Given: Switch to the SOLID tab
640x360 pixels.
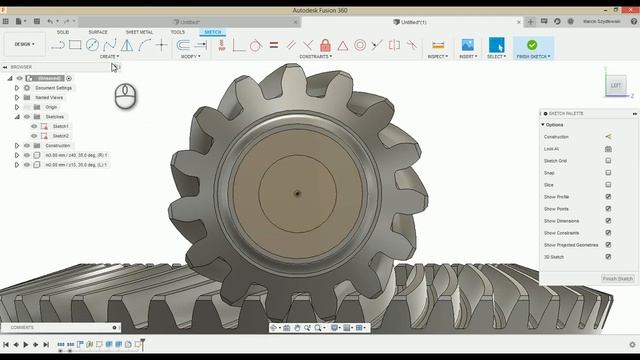Looking at the screenshot, I should point(63,32).
